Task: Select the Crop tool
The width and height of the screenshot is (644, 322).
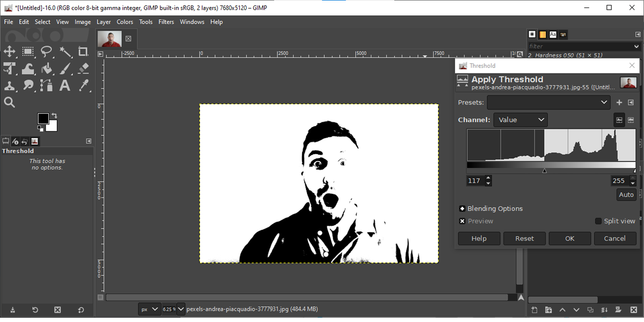Action: pos(83,52)
